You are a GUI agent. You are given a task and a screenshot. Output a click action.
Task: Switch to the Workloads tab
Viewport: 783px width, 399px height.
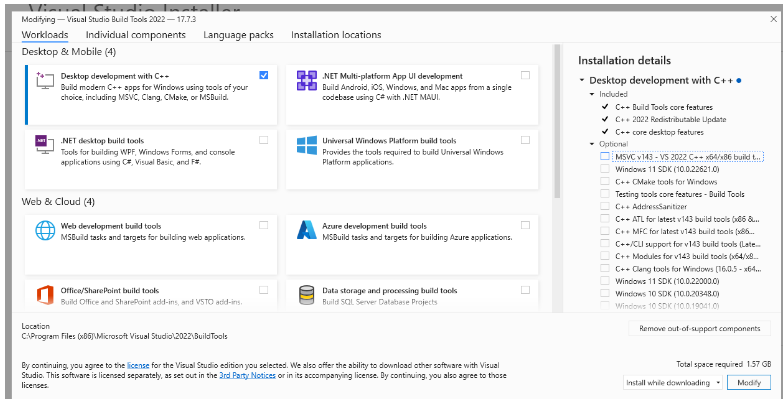[x=45, y=35]
